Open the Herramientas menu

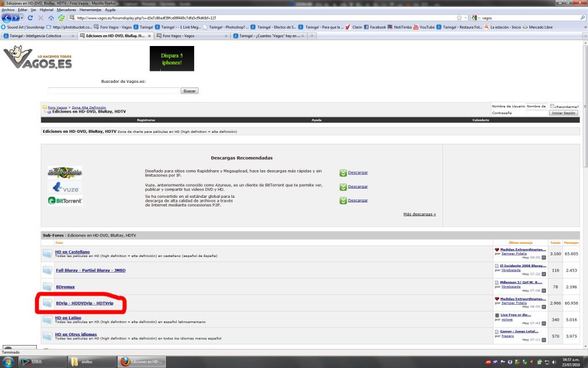click(x=90, y=10)
